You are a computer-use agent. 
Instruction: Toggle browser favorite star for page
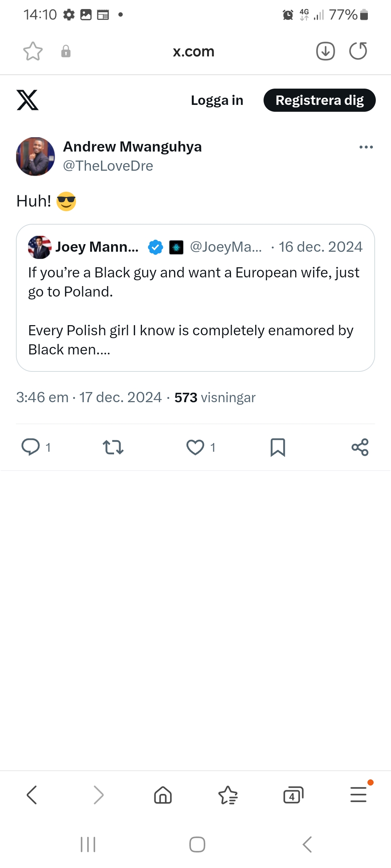tap(33, 51)
